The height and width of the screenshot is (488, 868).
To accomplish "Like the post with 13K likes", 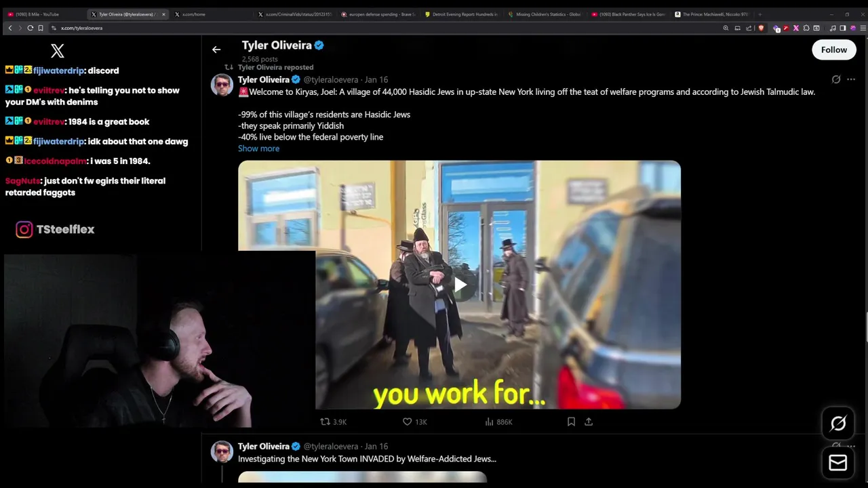I will click(x=414, y=422).
